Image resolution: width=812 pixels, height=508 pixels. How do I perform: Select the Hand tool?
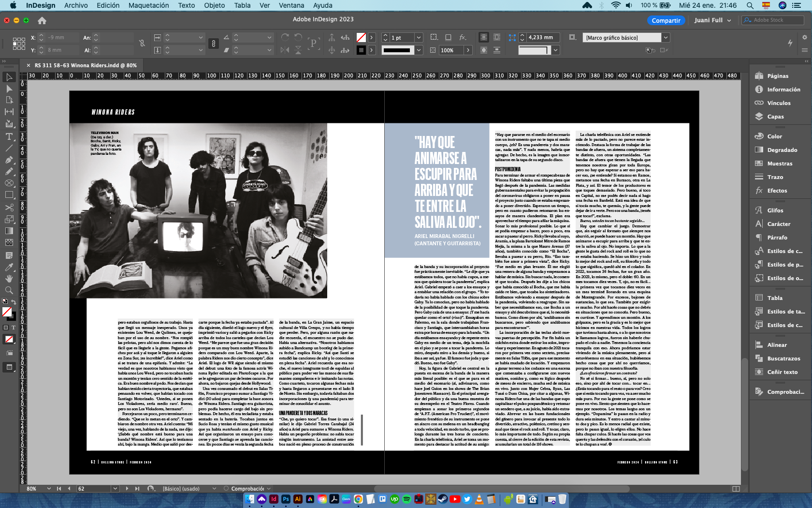tap(9, 279)
